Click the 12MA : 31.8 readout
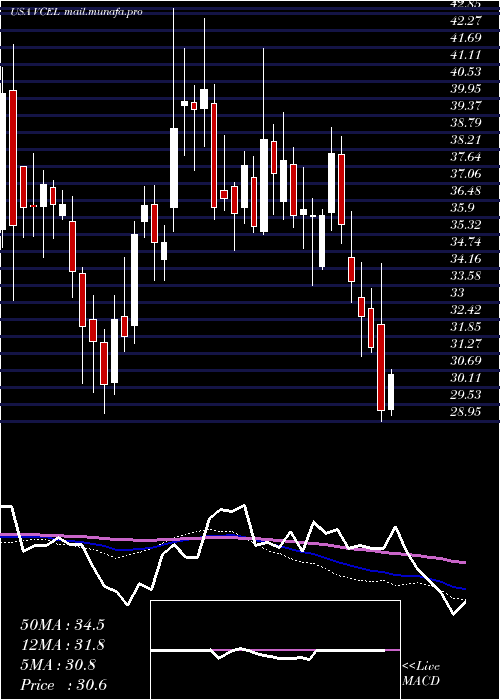 62,645
